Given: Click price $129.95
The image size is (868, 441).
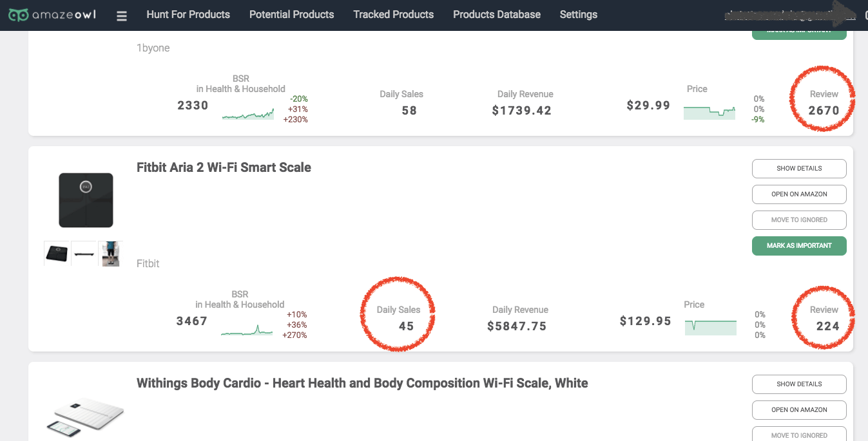Looking at the screenshot, I should [x=646, y=321].
